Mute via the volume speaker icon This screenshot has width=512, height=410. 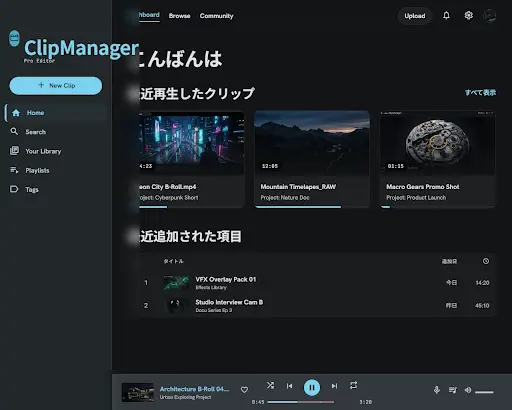[468, 390]
